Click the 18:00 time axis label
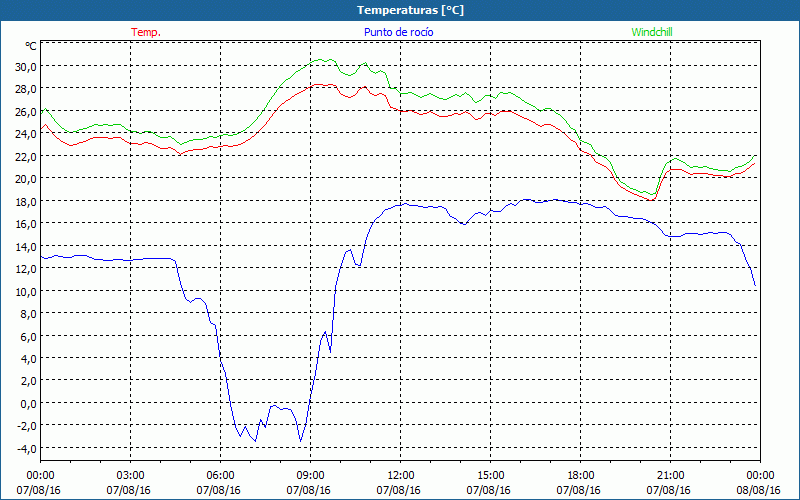Image resolution: width=800 pixels, height=500 pixels. click(x=580, y=476)
